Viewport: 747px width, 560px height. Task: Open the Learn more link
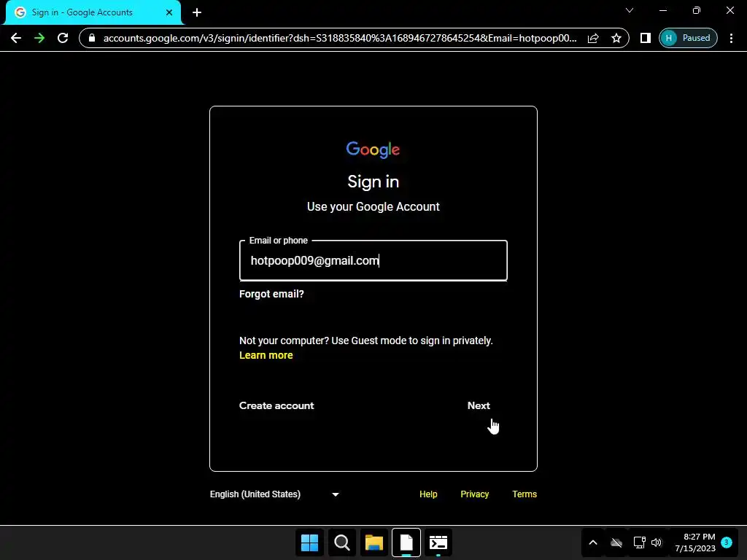pyautogui.click(x=266, y=355)
